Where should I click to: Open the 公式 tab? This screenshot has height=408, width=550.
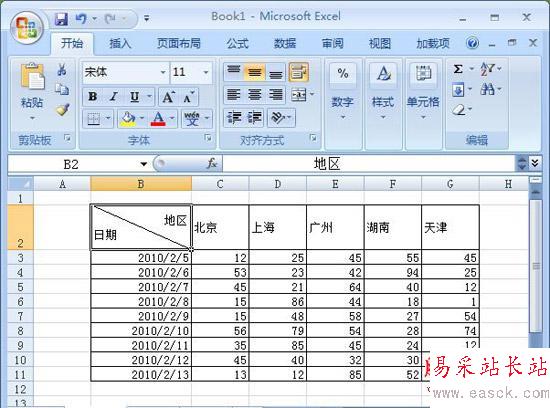tap(237, 43)
